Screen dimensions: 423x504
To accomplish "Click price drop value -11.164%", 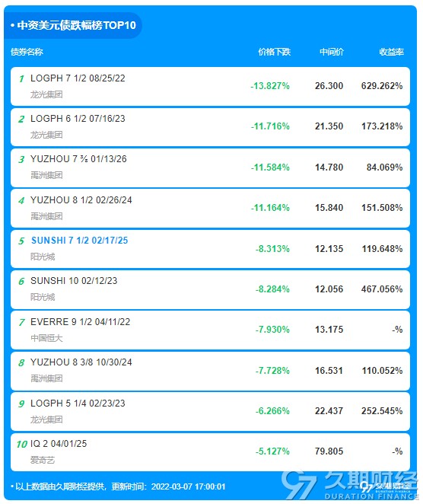I will (270, 208).
